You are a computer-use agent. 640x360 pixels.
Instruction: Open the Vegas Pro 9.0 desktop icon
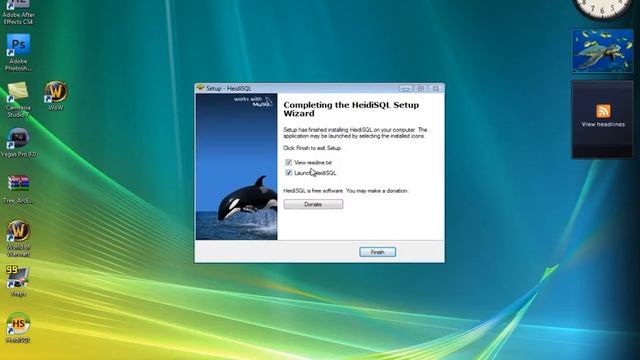tap(18, 142)
